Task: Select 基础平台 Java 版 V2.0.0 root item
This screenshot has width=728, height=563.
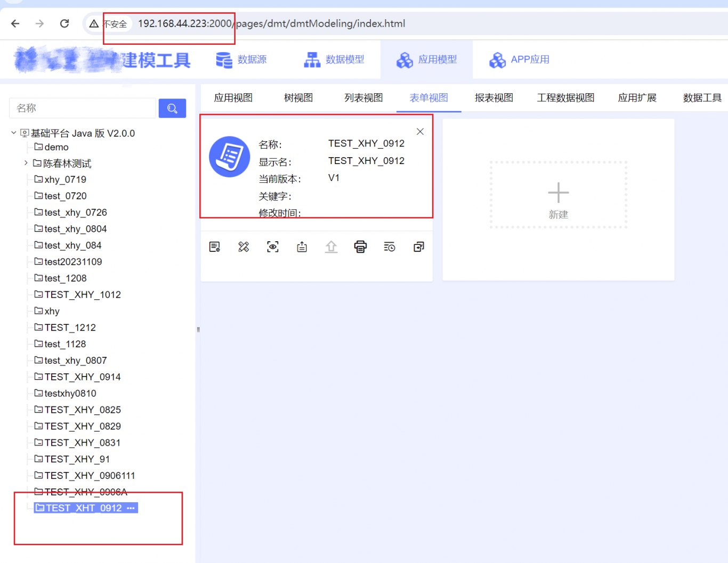Action: pos(78,133)
